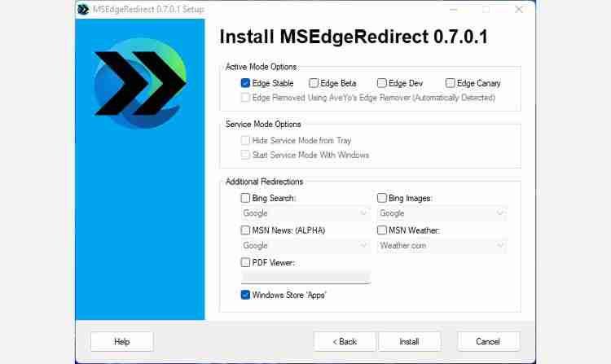
Task: Check Hide Service Mode from Tray
Action: (x=245, y=141)
